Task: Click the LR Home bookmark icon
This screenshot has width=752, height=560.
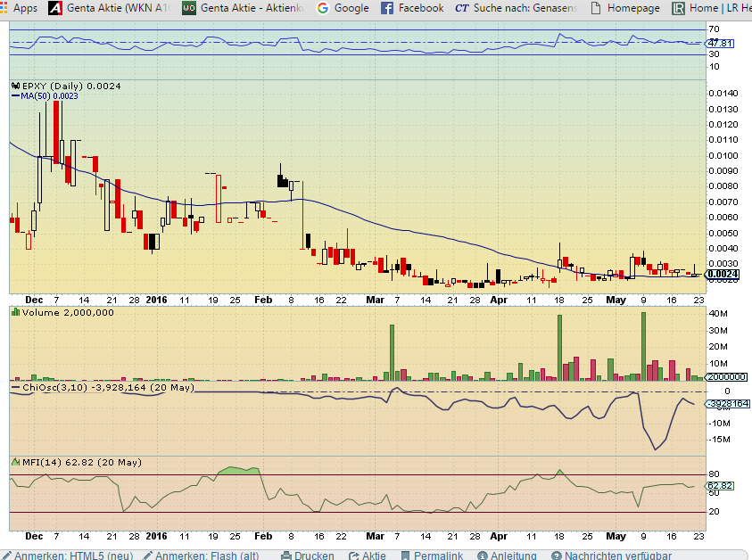Action: [678, 8]
